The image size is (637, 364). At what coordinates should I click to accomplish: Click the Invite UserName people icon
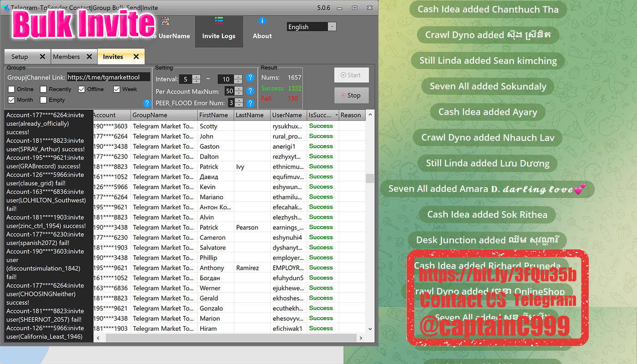[165, 21]
